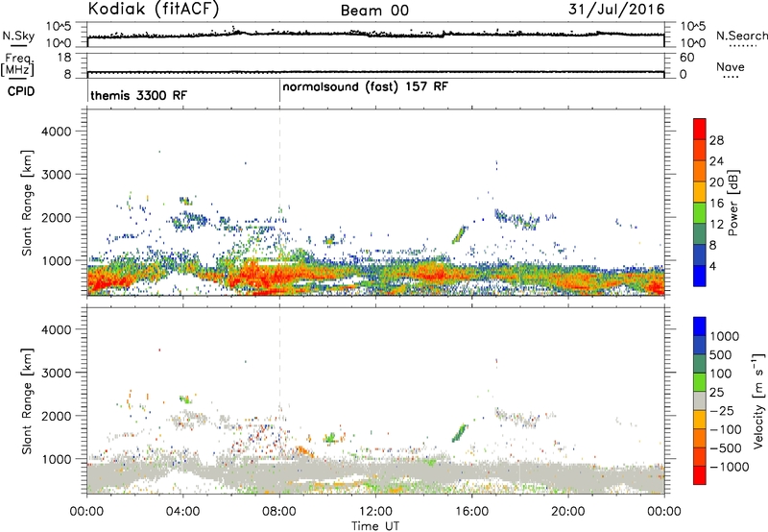Click the '12:00' time axis label
The width and height of the screenshot is (768, 532).
click(x=375, y=512)
